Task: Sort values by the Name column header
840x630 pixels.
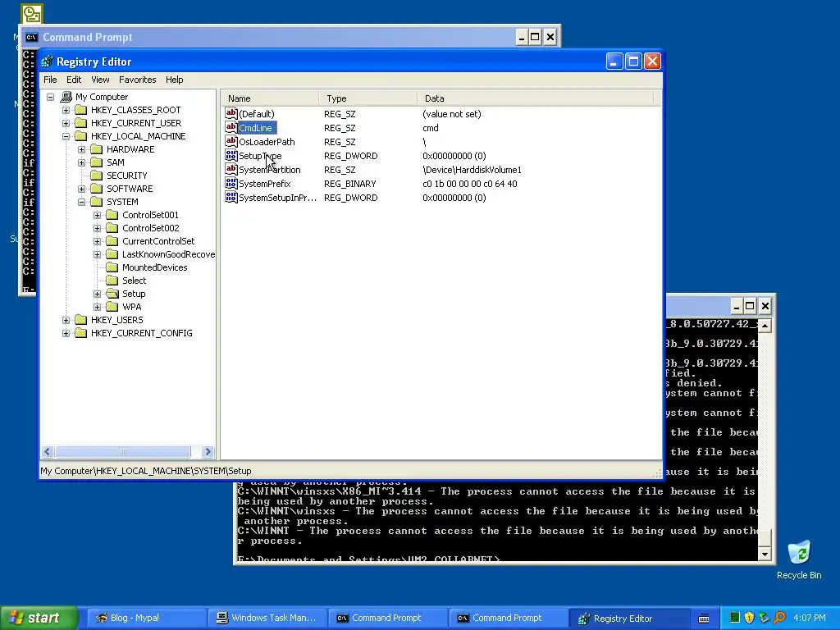Action: coord(270,98)
